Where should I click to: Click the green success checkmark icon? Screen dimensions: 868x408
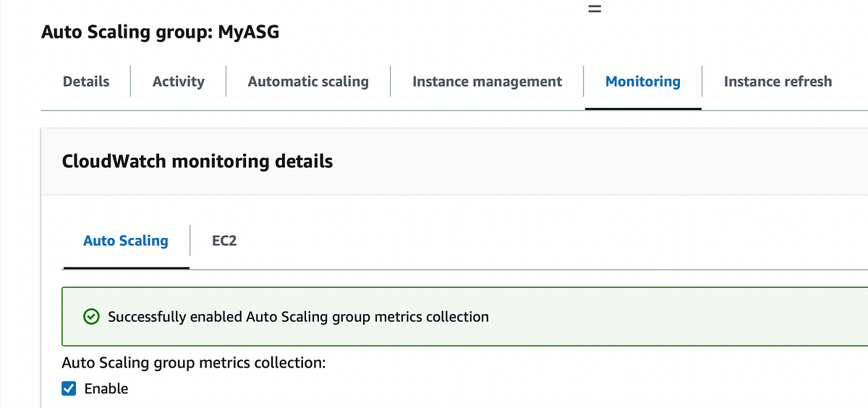coord(91,317)
